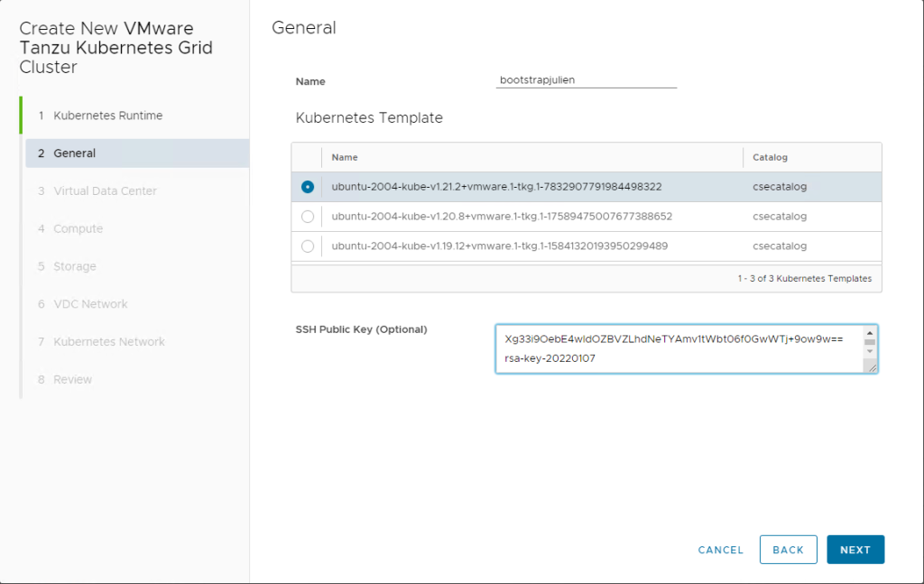Image resolution: width=924 pixels, height=584 pixels.
Task: Sort templates by the Name column header
Action: click(x=345, y=157)
